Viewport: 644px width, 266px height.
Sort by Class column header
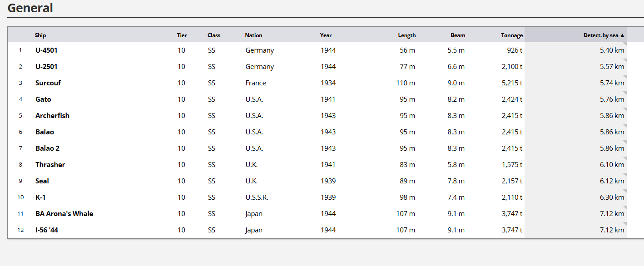point(214,35)
